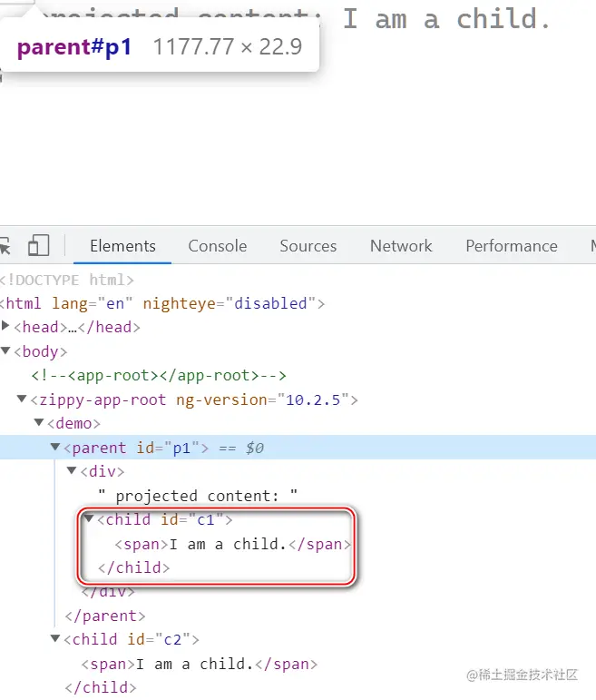The height and width of the screenshot is (700, 596).
Task: Select the demo element row
Action: click(x=73, y=423)
